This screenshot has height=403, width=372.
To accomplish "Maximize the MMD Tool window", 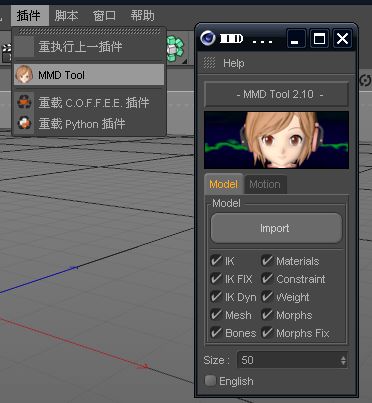I will [319, 39].
